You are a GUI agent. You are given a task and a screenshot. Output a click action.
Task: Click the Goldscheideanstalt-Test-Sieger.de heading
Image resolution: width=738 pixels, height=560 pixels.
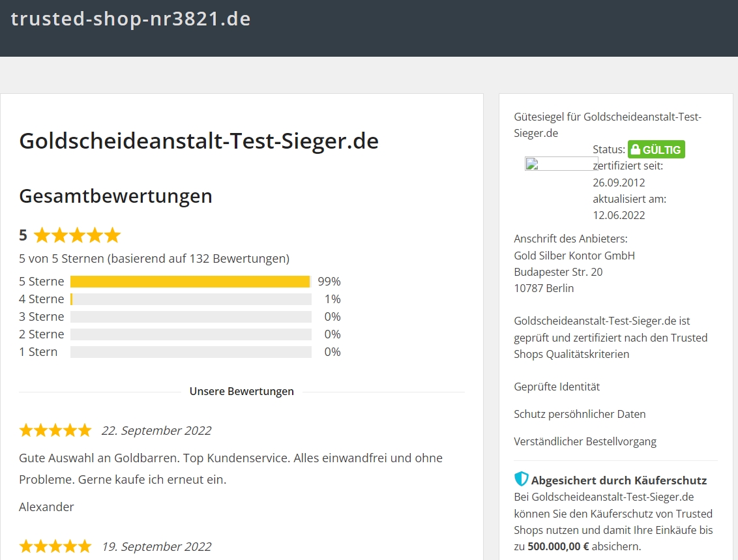click(199, 141)
